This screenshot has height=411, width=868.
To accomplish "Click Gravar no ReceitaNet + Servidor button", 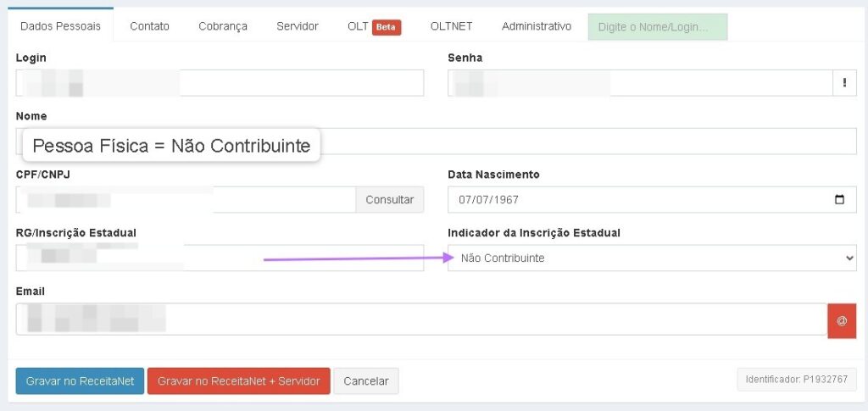I will [238, 381].
